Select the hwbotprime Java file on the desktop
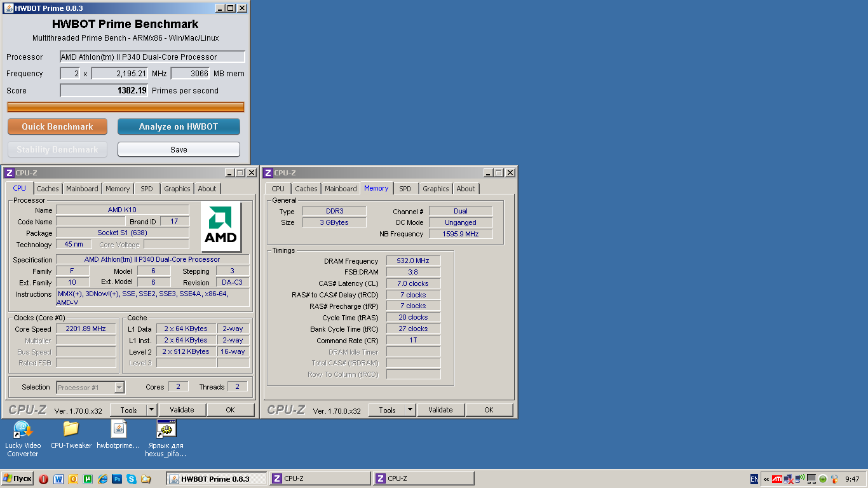The image size is (868, 488). coord(118,435)
